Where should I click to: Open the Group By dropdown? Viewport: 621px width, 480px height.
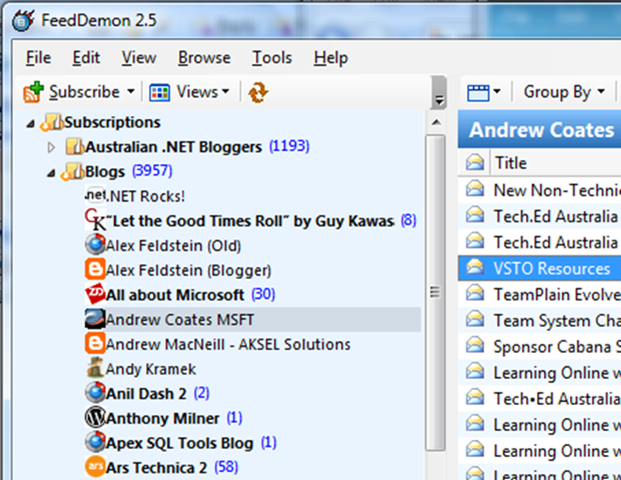(x=564, y=92)
